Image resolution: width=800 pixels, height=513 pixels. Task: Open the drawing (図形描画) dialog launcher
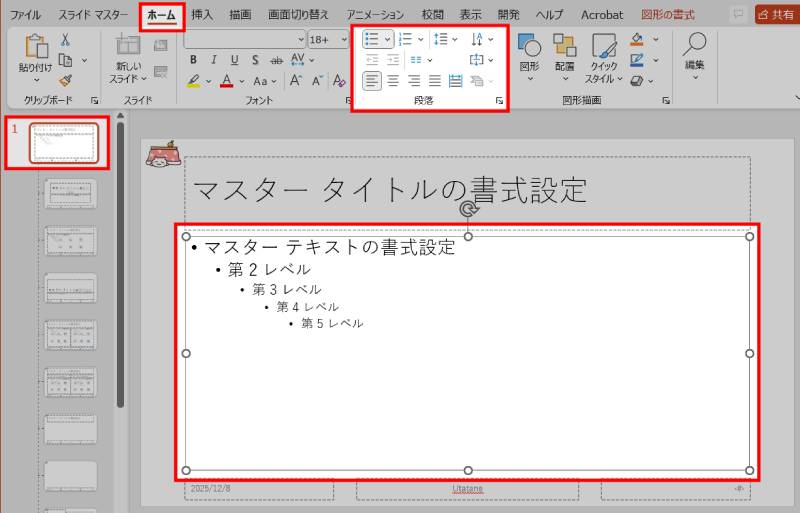coord(666,101)
